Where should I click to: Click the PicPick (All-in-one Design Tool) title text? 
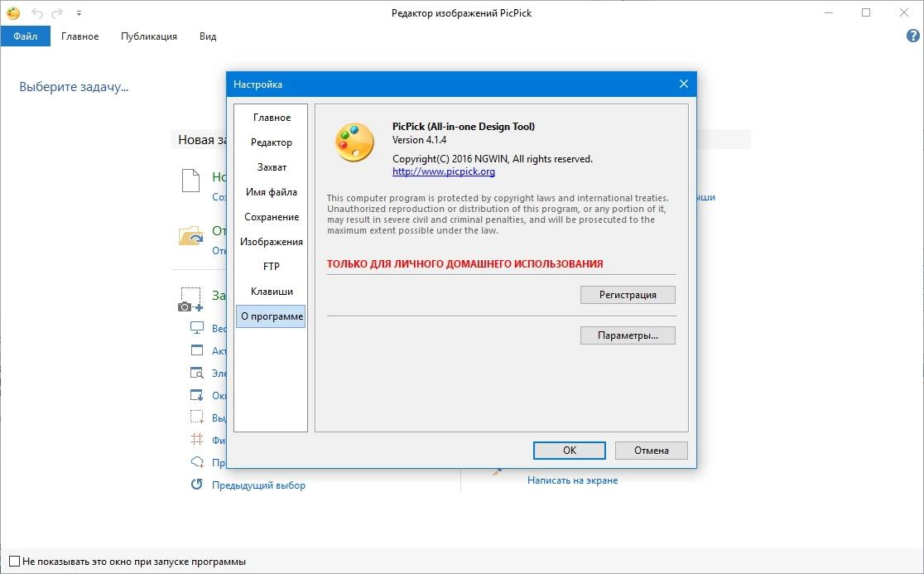[x=464, y=126]
